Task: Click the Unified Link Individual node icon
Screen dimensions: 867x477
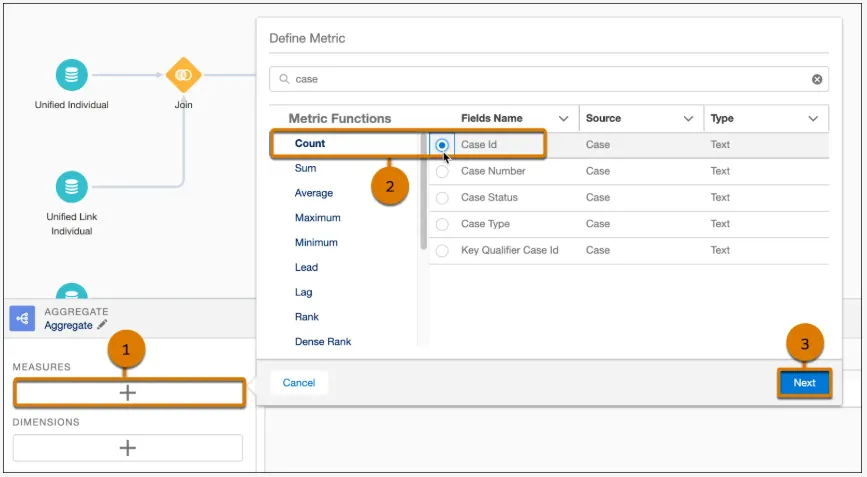Action: [71, 186]
